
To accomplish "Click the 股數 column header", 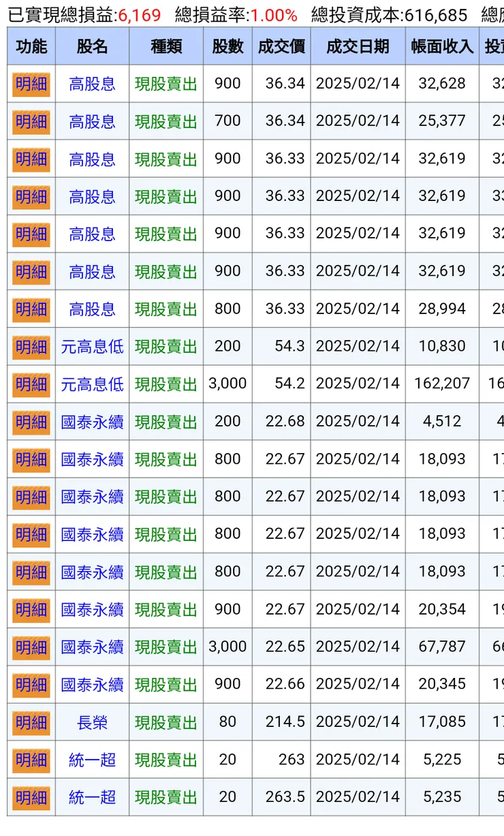I will pyautogui.click(x=227, y=46).
